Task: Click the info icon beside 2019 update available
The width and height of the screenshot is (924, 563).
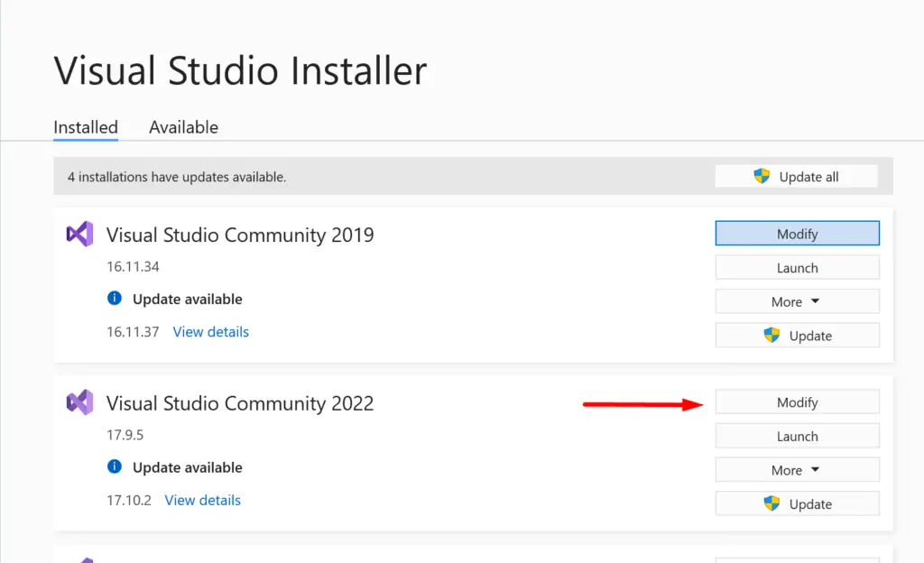Action: pos(115,299)
